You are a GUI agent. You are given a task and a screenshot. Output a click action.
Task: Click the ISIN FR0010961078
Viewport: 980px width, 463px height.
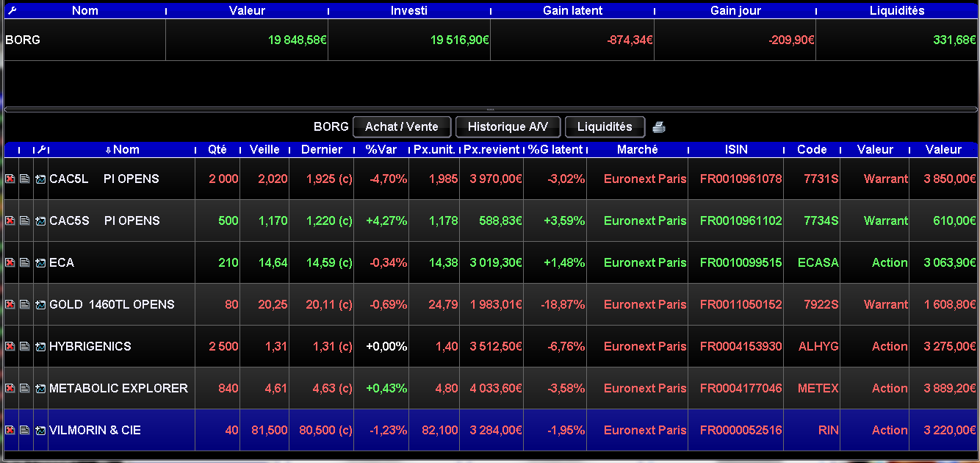point(741,179)
